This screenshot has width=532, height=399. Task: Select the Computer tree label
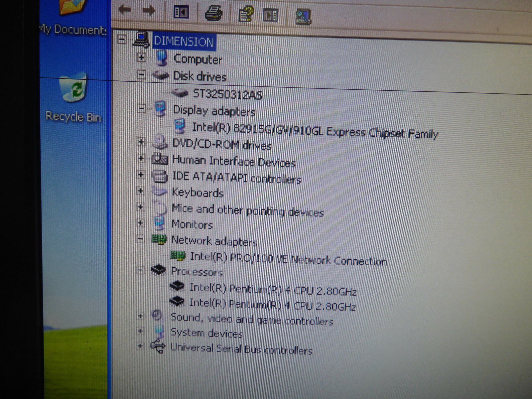pyautogui.click(x=198, y=59)
